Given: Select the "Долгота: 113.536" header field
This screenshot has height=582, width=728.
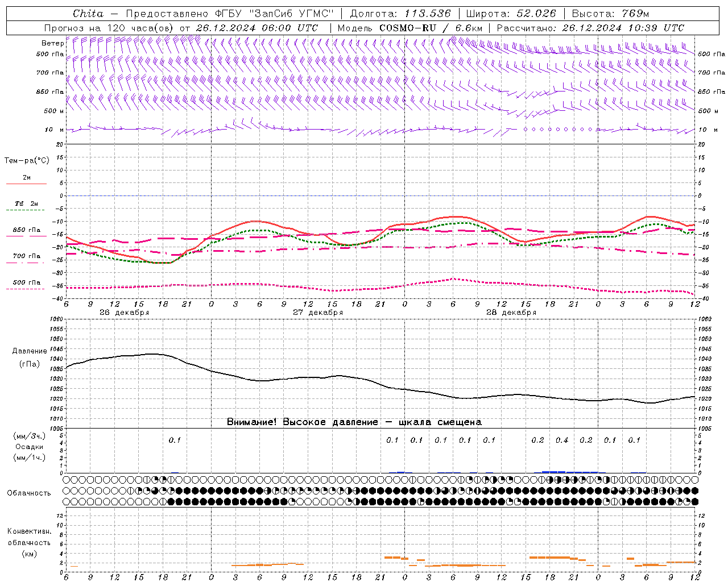Looking at the screenshot, I should click(400, 13).
